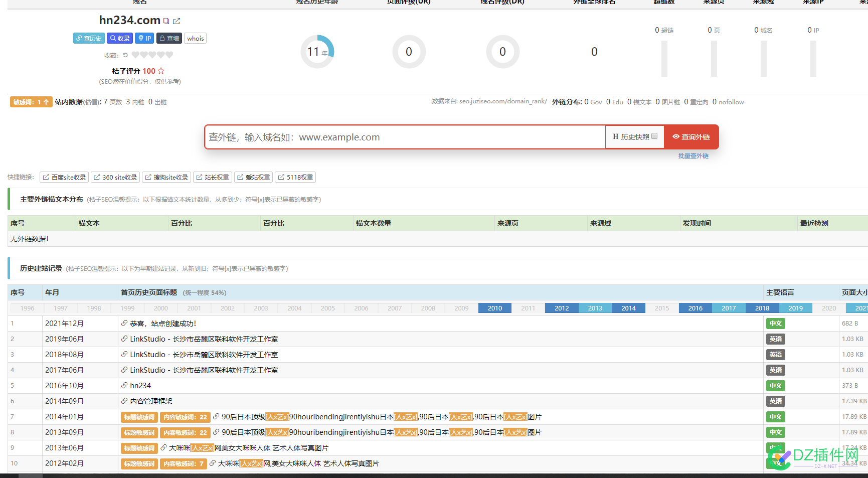Viewport: 868px width, 478px height.
Task: Click 中文 language tag in 2021年12月 row
Action: point(776,324)
